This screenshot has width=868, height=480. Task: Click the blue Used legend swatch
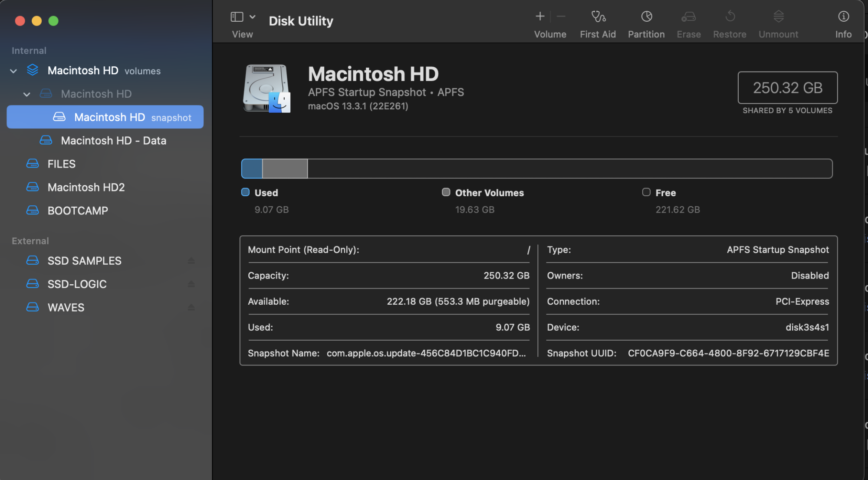pos(245,192)
